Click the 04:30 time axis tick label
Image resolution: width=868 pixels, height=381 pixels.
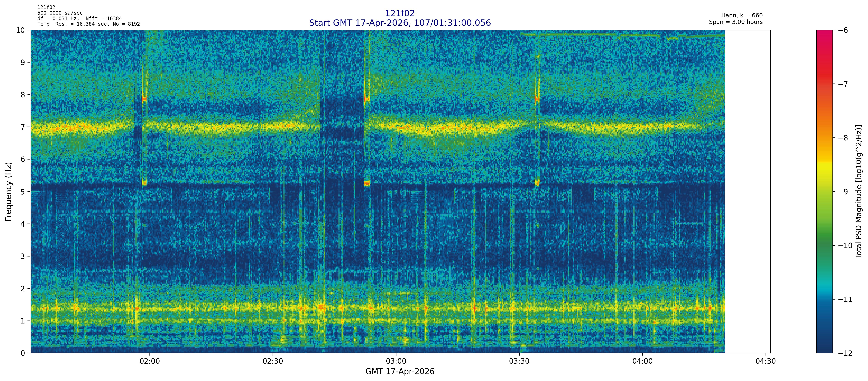(766, 362)
